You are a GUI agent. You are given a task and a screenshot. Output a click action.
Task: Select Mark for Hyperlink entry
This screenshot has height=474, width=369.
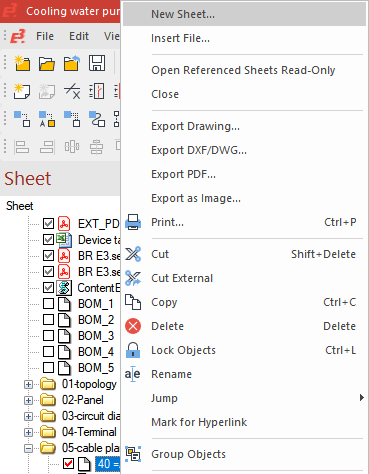pyautogui.click(x=244, y=422)
